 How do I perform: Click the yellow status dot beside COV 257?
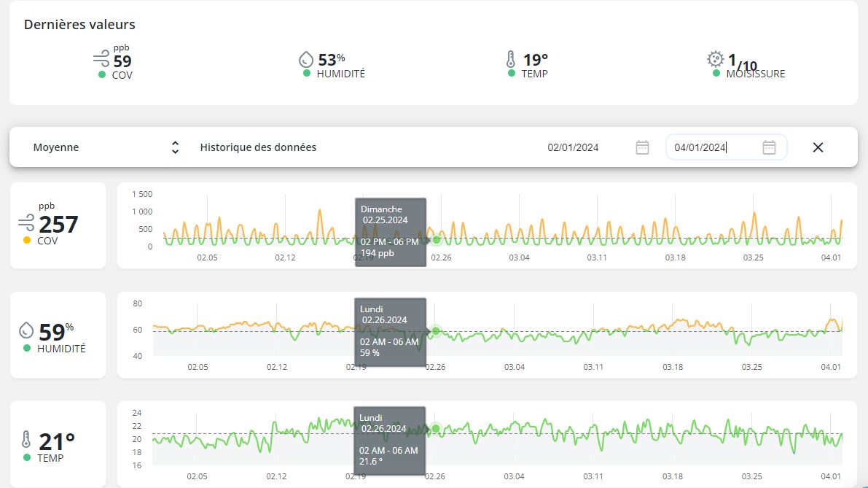click(x=26, y=241)
